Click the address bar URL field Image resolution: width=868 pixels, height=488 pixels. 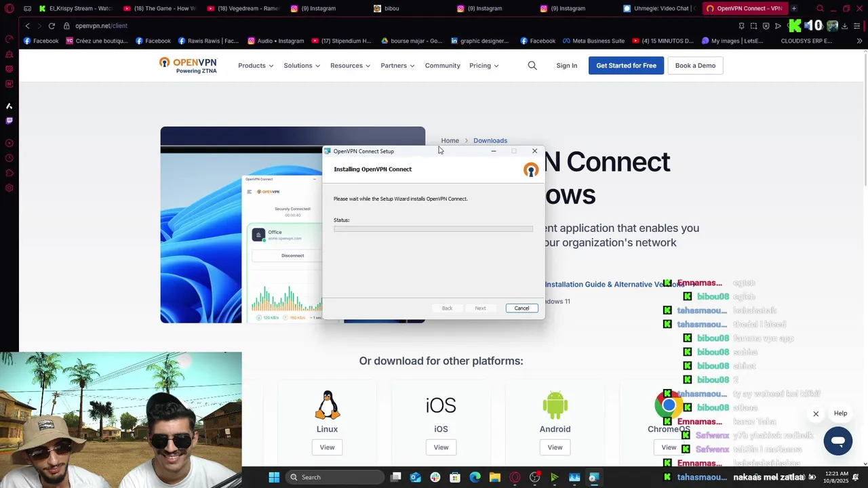click(x=400, y=26)
